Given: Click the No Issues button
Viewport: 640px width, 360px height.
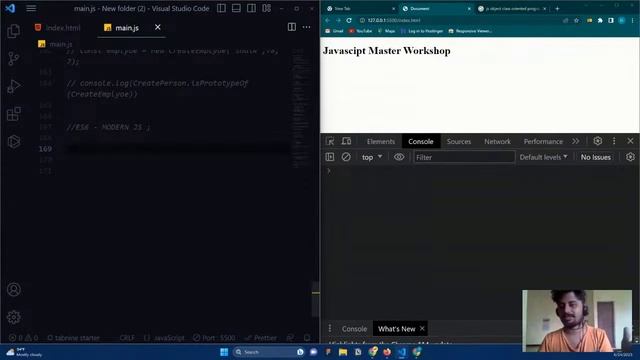Looking at the screenshot, I should coord(596,157).
